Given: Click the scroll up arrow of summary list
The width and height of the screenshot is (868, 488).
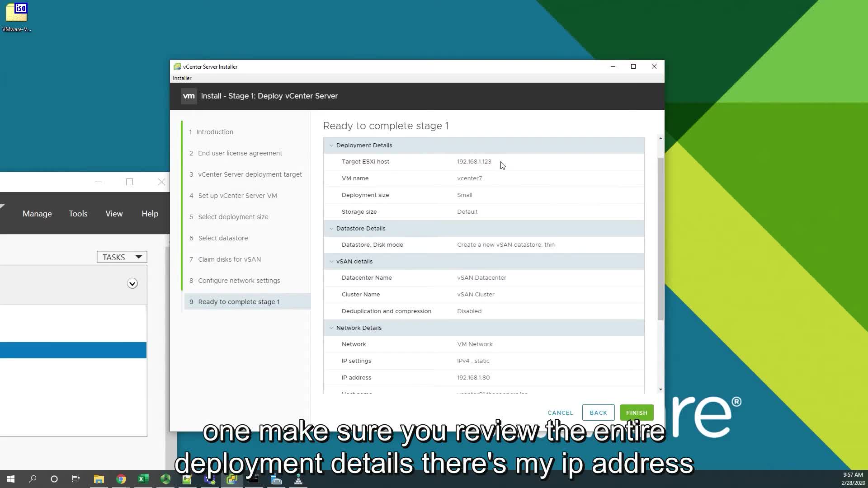Looking at the screenshot, I should coord(660,138).
